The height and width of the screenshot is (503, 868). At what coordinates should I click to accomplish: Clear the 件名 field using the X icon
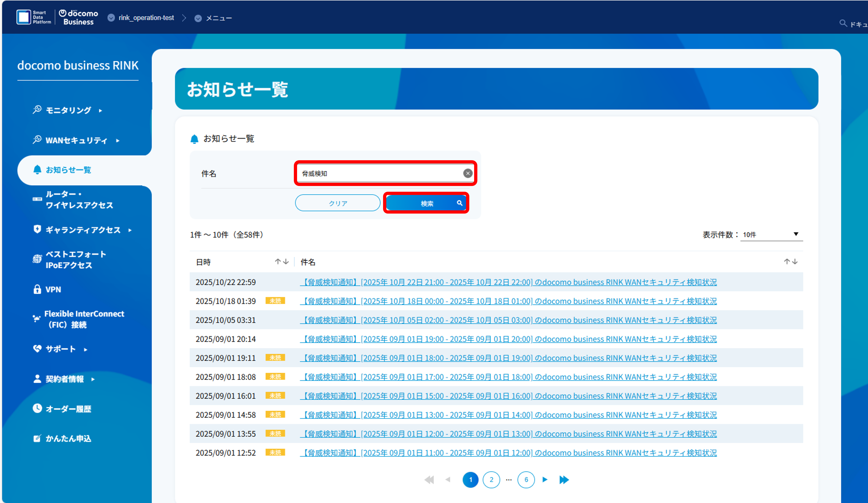(467, 173)
